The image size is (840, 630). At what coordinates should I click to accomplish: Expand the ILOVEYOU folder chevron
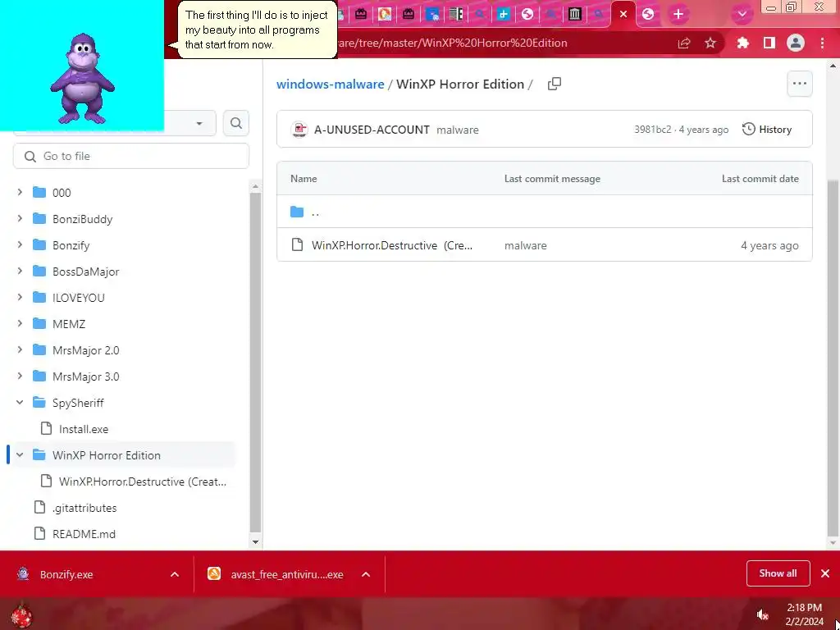(x=20, y=297)
